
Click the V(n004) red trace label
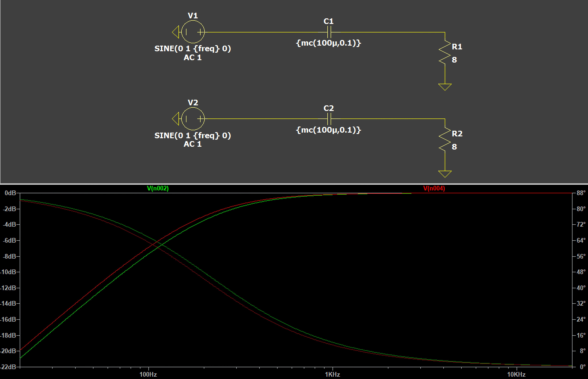pos(434,188)
